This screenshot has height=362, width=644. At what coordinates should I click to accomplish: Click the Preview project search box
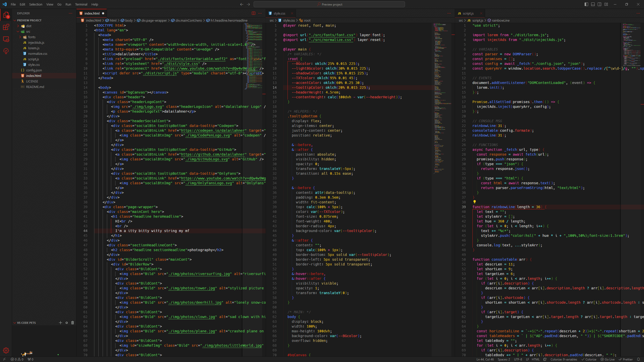pos(329,4)
